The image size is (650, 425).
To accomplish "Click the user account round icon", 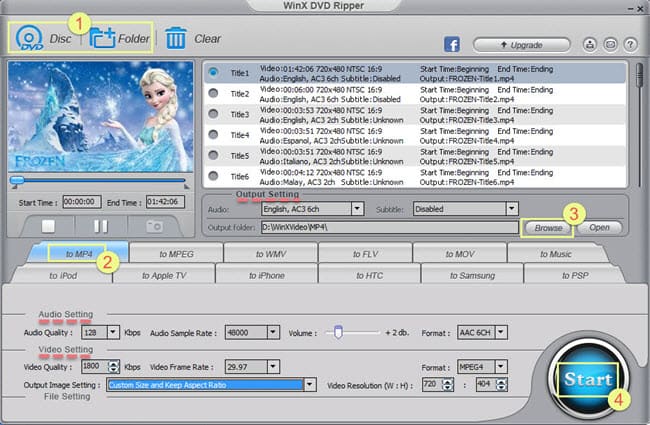I will [590, 44].
